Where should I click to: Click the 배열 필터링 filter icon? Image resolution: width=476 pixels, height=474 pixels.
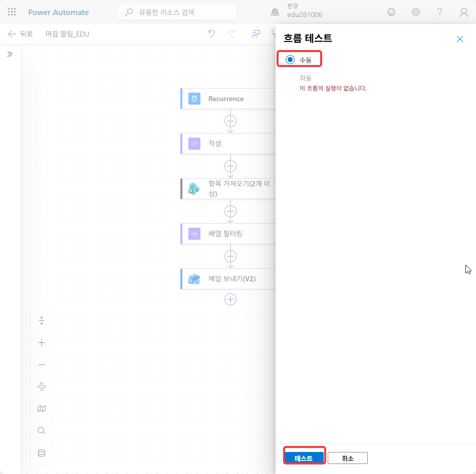(x=194, y=234)
